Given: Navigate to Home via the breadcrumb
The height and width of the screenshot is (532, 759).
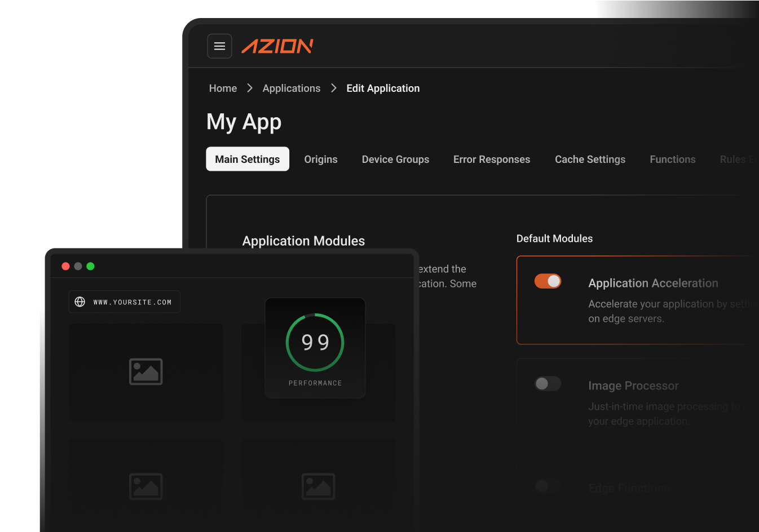Looking at the screenshot, I should point(223,88).
